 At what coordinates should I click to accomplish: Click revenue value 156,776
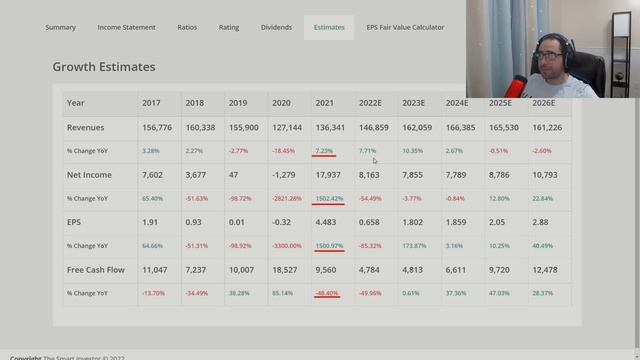click(157, 127)
